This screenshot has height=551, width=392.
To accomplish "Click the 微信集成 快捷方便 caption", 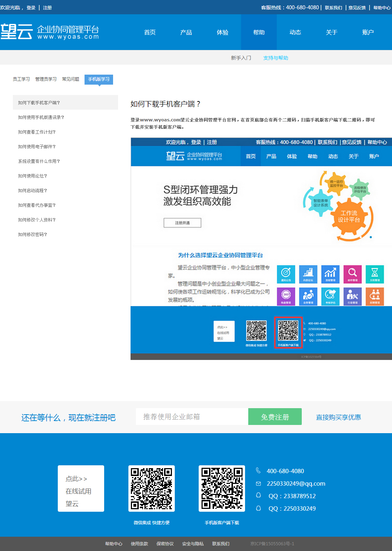I will click(152, 523).
